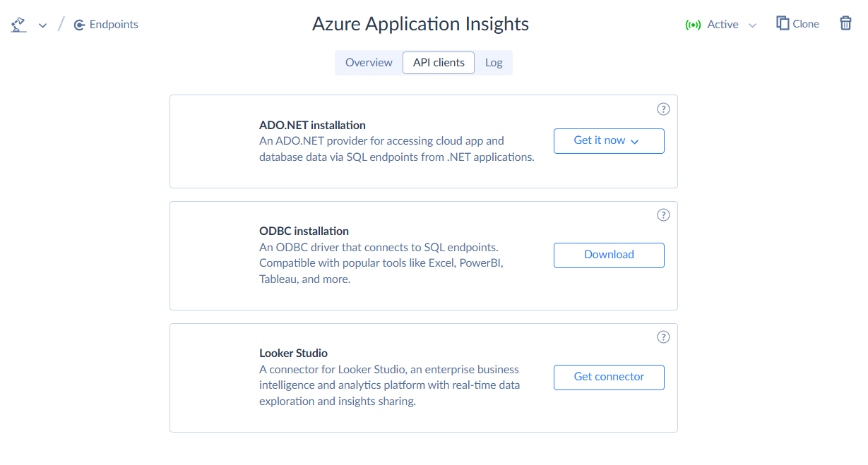The image size is (868, 465).
Task: Open help for Looker Studio card
Action: (x=663, y=337)
